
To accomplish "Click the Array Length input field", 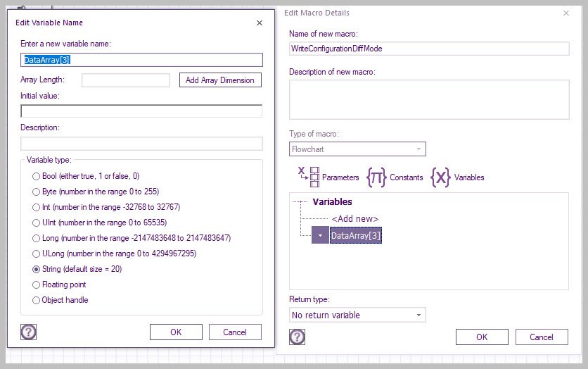I will coord(126,80).
